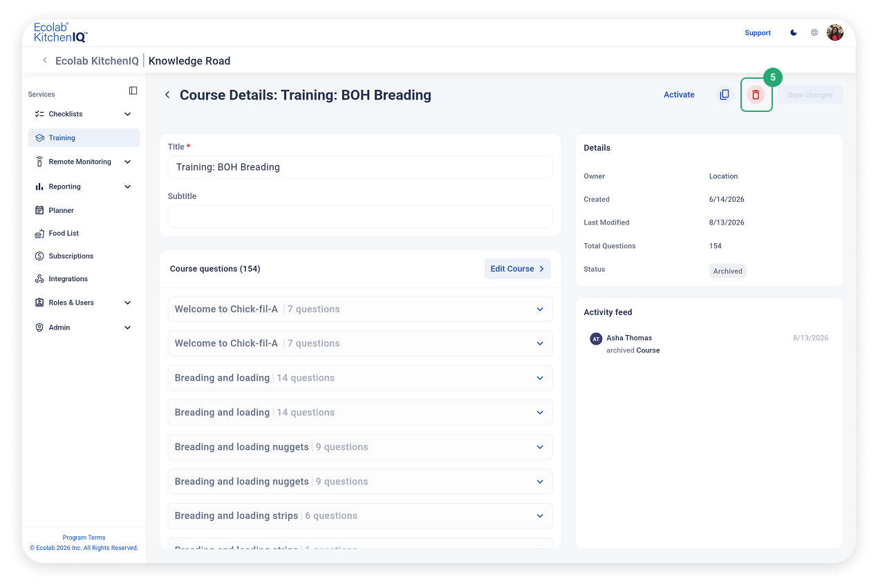The image size is (878, 588).
Task: Click the Remote Monitoring thermometer icon
Action: 39,162
